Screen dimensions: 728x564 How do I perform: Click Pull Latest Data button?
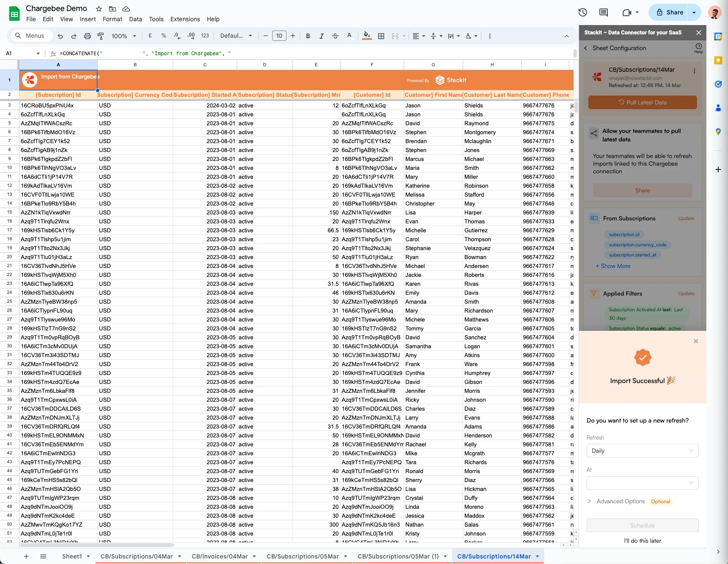pyautogui.click(x=642, y=102)
